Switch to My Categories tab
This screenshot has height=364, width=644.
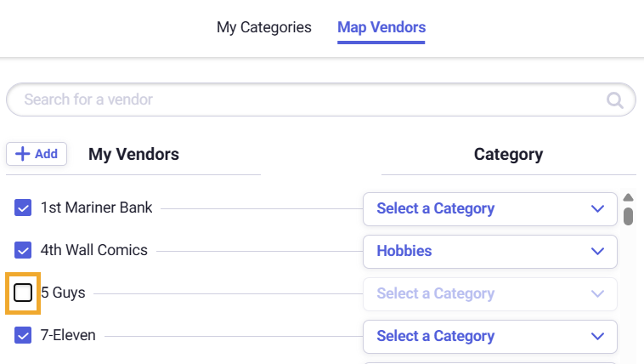263,27
